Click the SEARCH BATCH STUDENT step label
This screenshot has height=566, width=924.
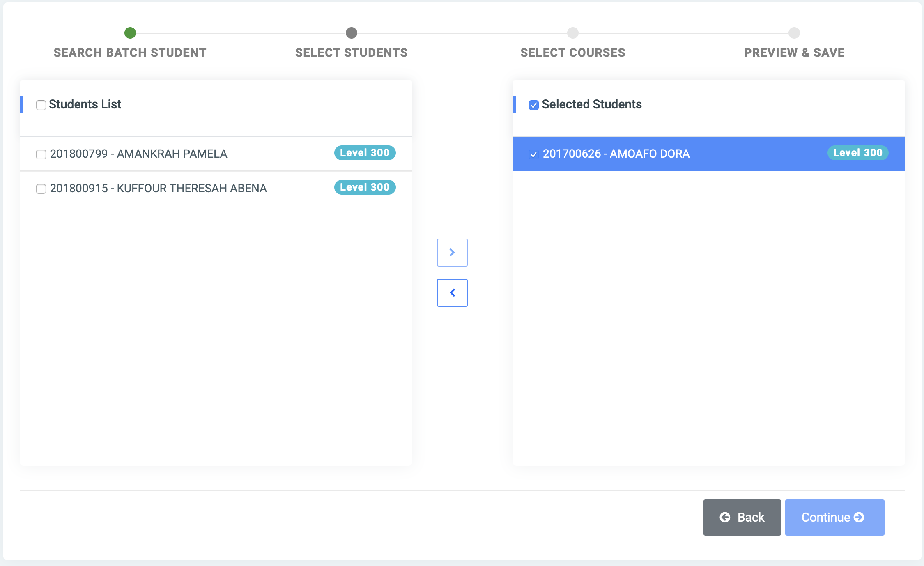pyautogui.click(x=130, y=52)
